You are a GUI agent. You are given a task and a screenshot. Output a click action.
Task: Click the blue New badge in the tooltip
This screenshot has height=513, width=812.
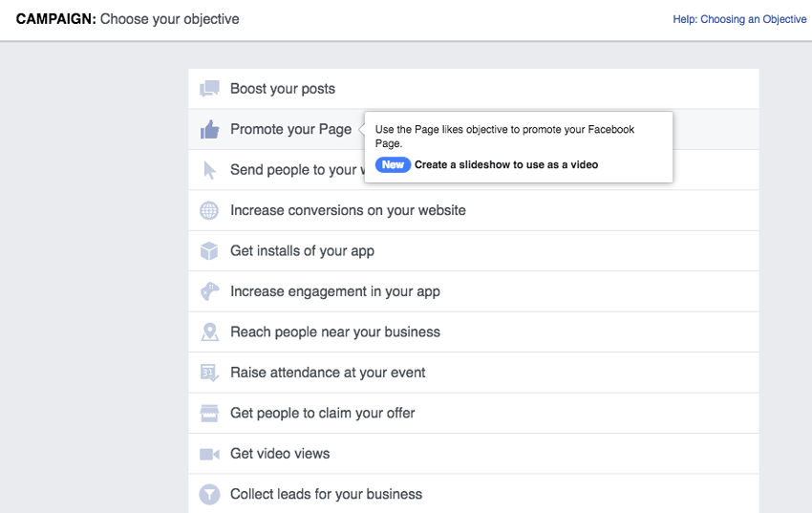[x=393, y=164]
